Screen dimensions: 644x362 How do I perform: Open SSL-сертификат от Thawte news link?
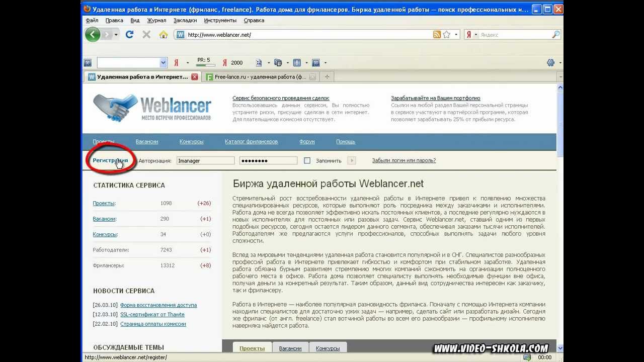152,315
